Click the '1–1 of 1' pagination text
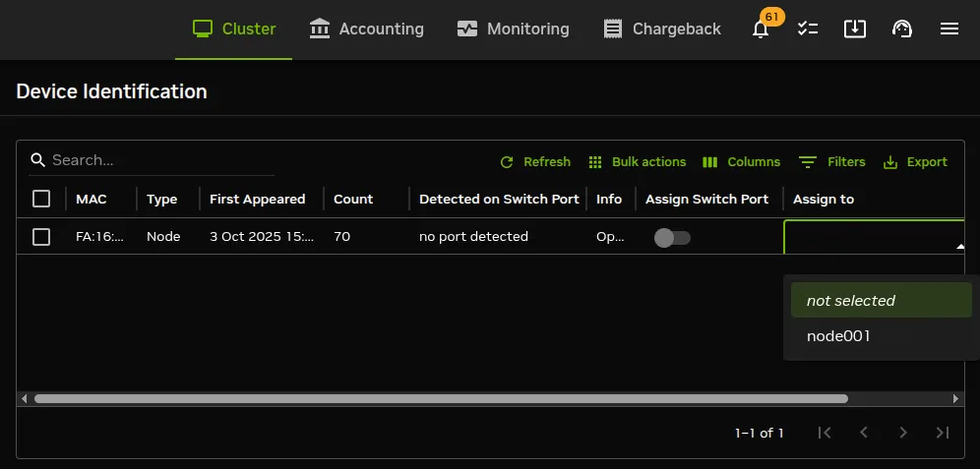This screenshot has height=469, width=980. tap(759, 433)
